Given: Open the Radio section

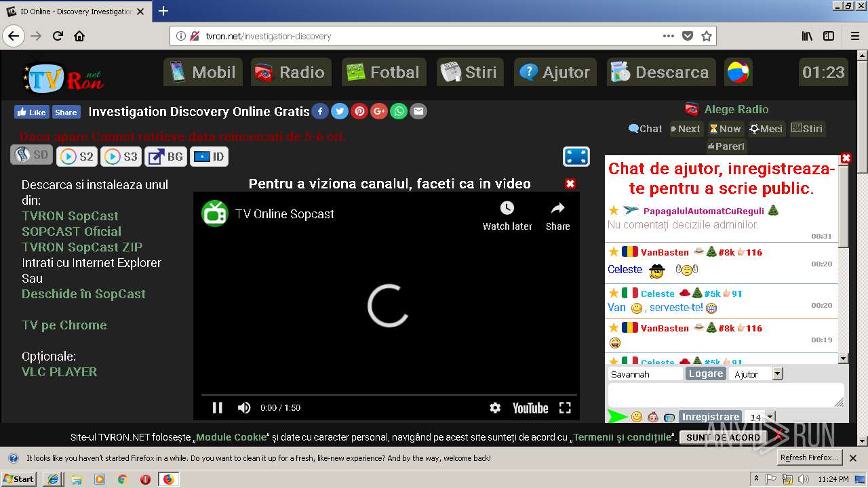Looking at the screenshot, I should 291,72.
